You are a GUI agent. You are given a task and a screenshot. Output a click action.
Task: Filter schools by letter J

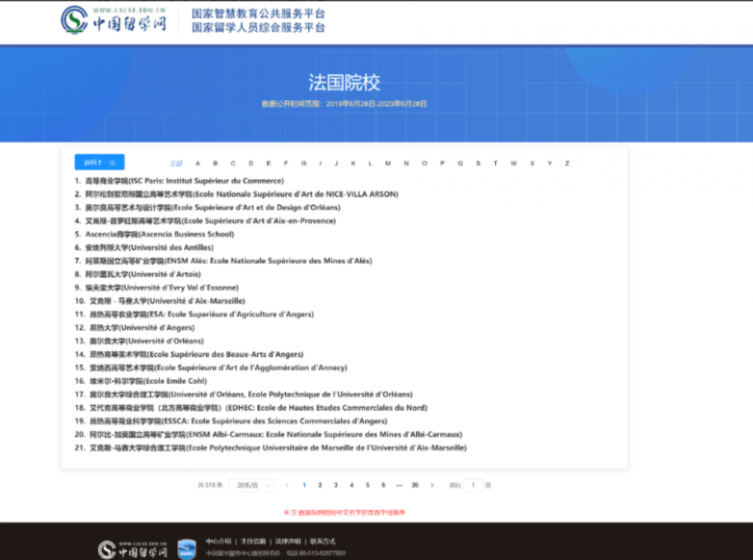[336, 164]
